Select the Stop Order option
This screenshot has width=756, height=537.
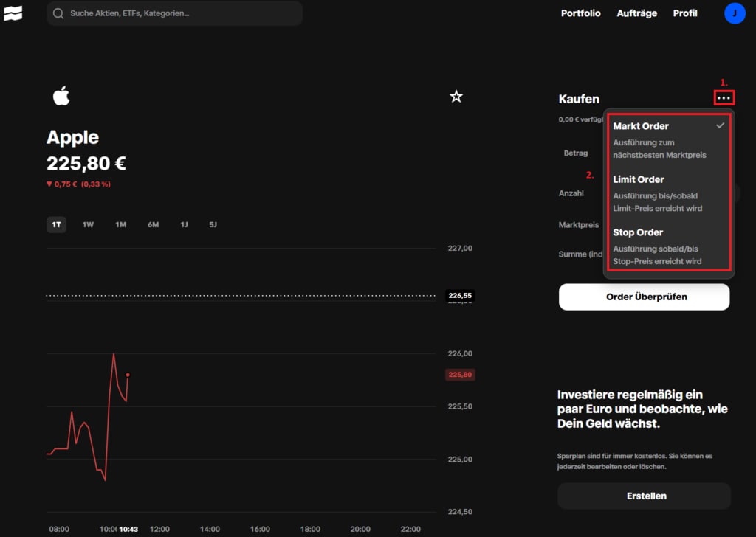(x=638, y=232)
